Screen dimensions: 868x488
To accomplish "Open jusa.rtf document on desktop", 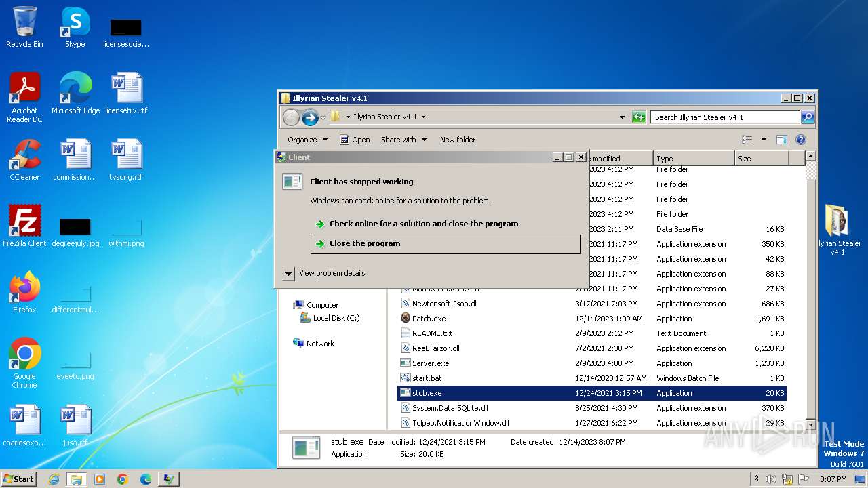I will (75, 426).
